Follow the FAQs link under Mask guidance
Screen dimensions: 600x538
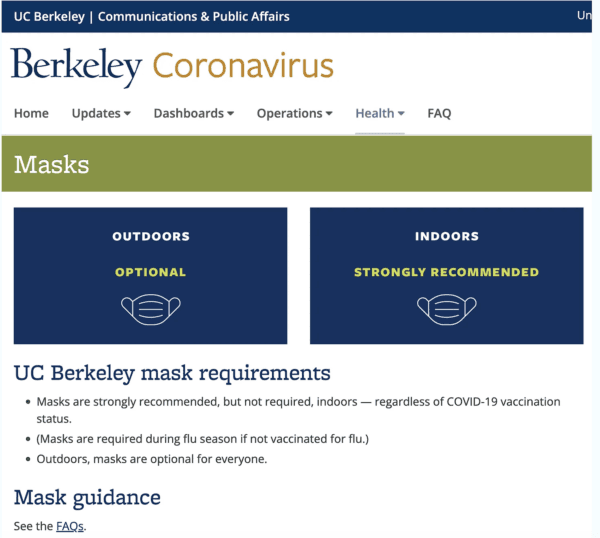point(68,526)
